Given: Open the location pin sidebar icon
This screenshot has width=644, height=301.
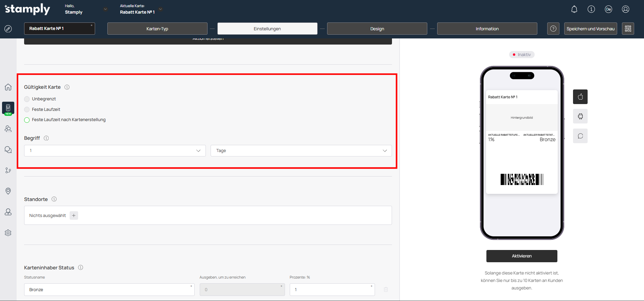Looking at the screenshot, I should [x=8, y=191].
